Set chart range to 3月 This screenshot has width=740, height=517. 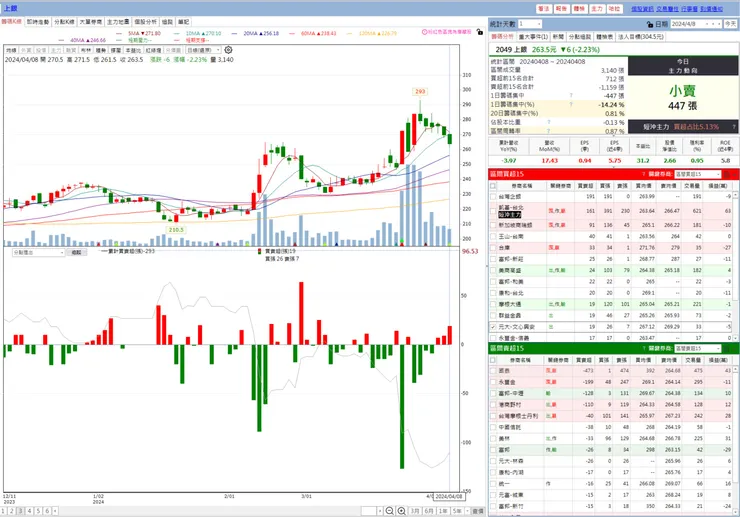415,511
